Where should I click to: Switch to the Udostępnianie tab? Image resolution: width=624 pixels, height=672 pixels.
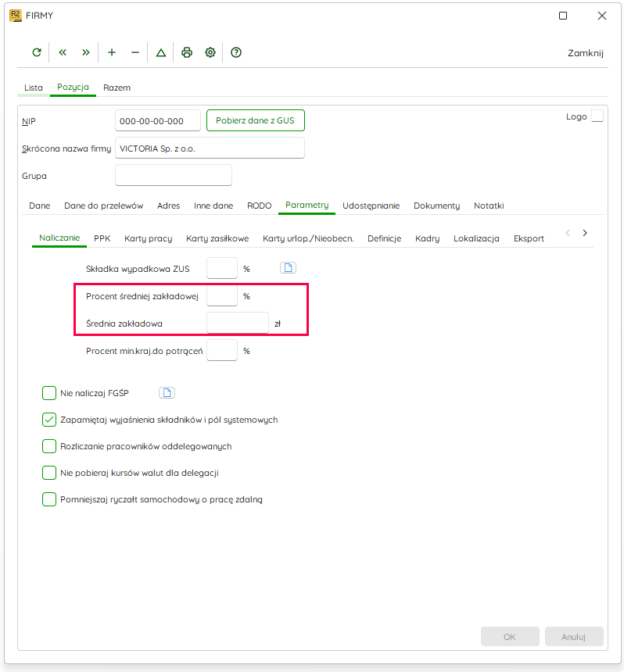tap(371, 206)
